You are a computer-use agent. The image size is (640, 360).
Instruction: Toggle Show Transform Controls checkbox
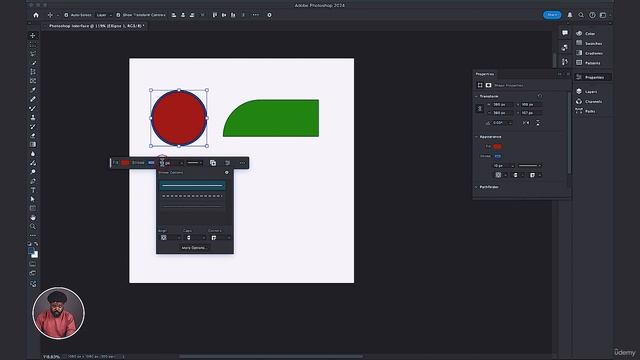118,15
